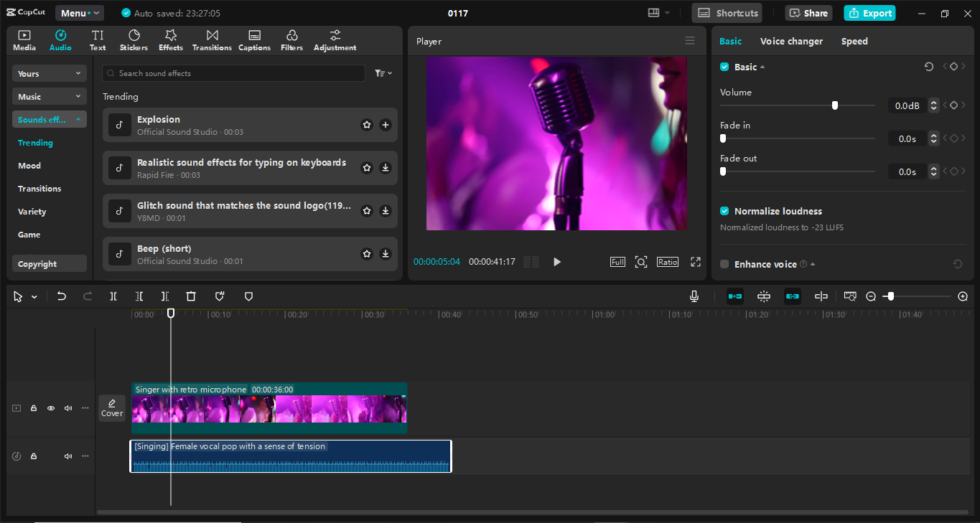980x523 pixels.
Task: Click the Fade in slider handle
Action: (723, 138)
